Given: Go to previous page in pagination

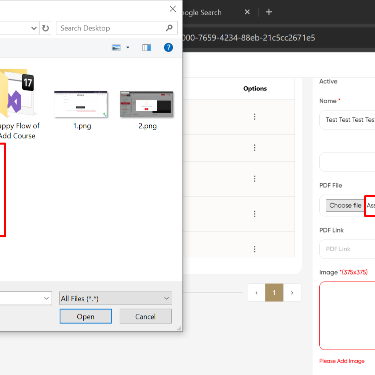Looking at the screenshot, I should pyautogui.click(x=256, y=293).
